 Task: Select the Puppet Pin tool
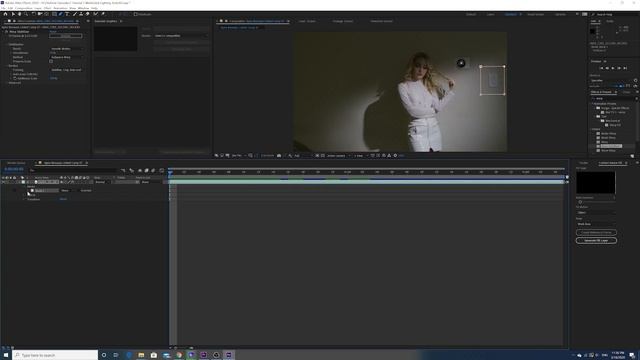103,14
